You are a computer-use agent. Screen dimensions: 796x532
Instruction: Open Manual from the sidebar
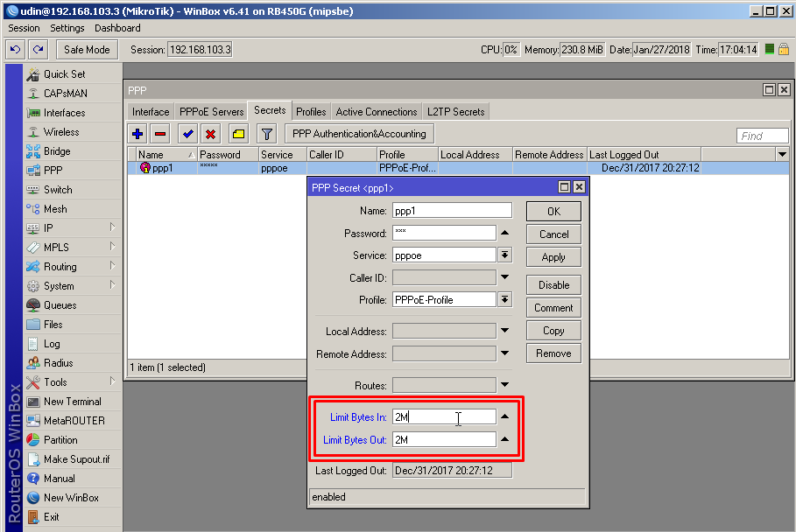pos(60,479)
